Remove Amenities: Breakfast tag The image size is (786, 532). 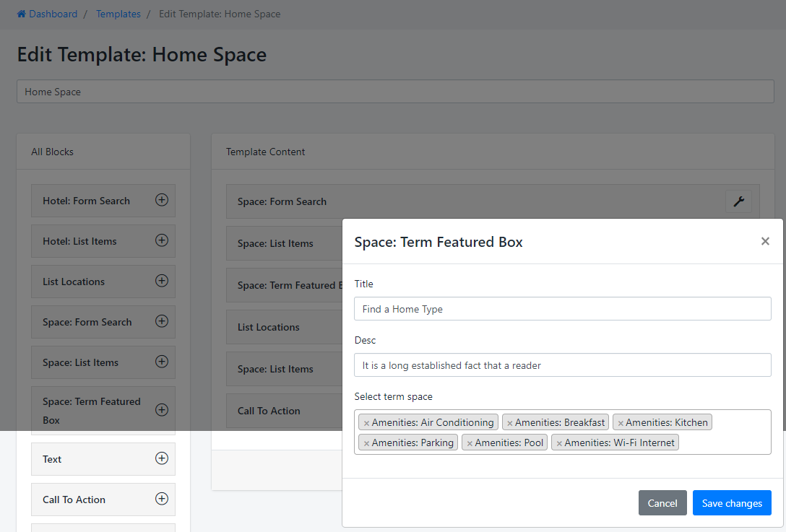pos(509,423)
